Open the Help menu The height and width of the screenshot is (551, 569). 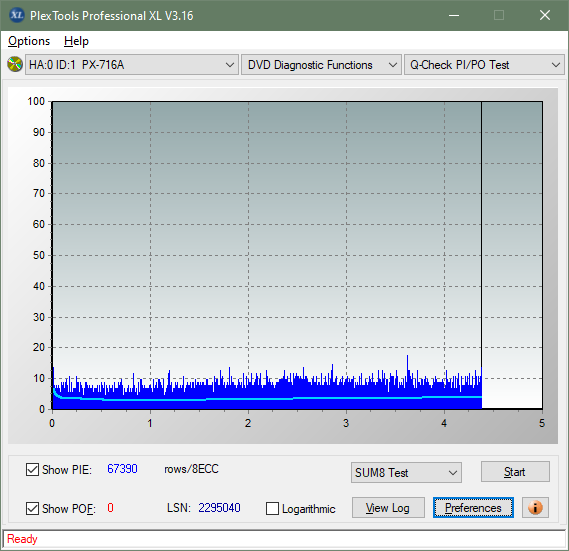pos(76,41)
